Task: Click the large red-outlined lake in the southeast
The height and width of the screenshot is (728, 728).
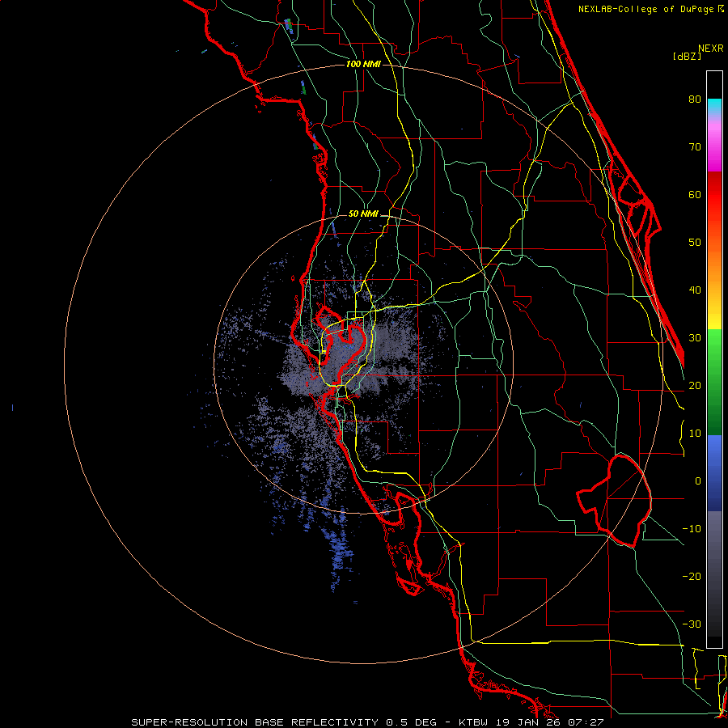Action: [615, 501]
